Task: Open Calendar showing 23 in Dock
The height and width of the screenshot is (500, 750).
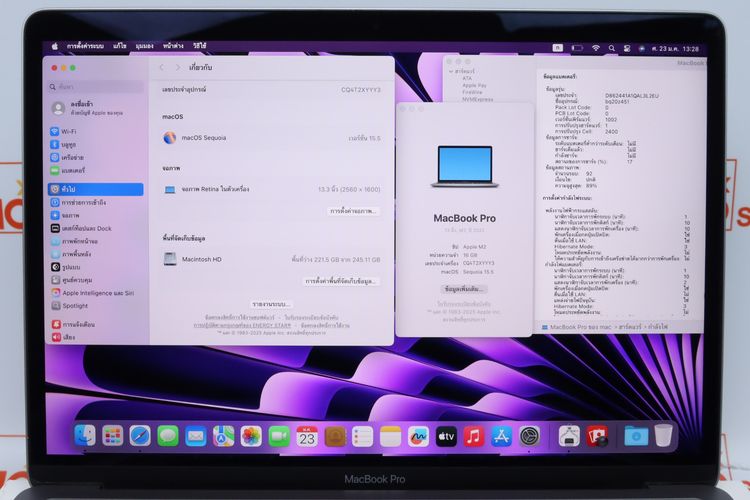Action: tap(307, 436)
